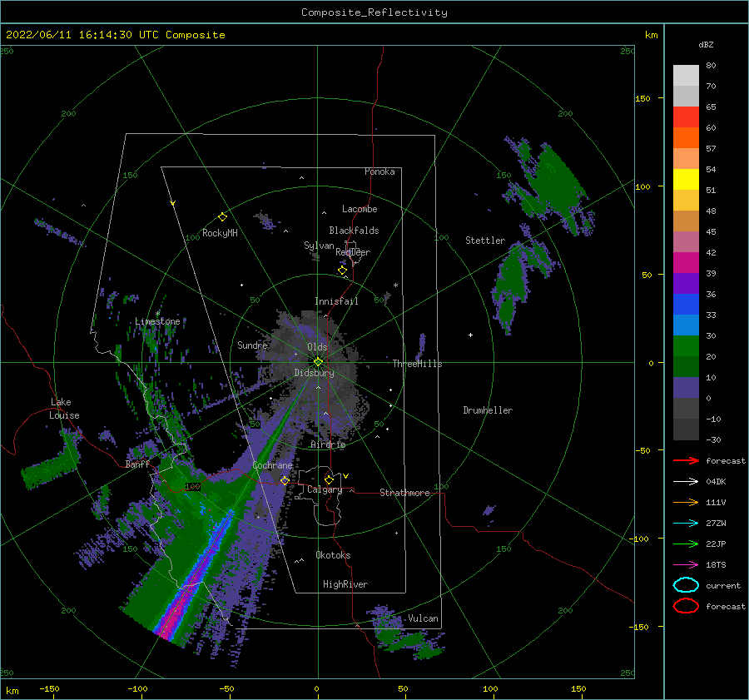Click the Limestone label
The width and height of the screenshot is (749, 700).
tap(157, 321)
